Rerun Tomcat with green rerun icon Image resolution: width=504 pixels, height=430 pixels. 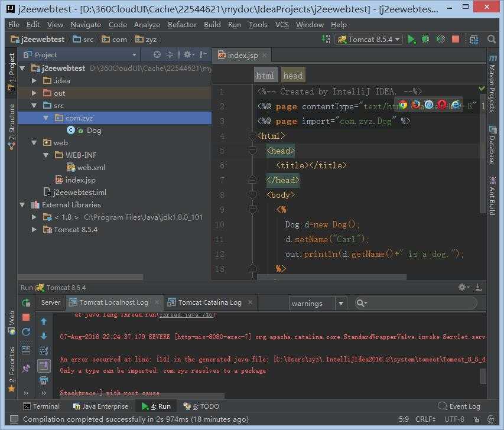(x=26, y=303)
